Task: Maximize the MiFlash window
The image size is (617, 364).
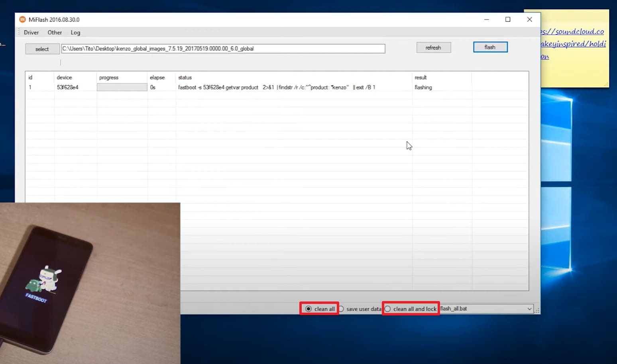Action: [508, 20]
